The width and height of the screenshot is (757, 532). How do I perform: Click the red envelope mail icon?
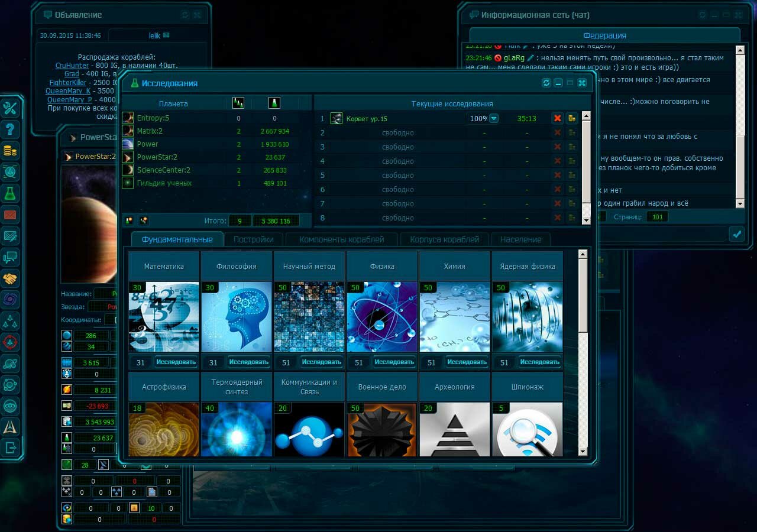[x=11, y=215]
